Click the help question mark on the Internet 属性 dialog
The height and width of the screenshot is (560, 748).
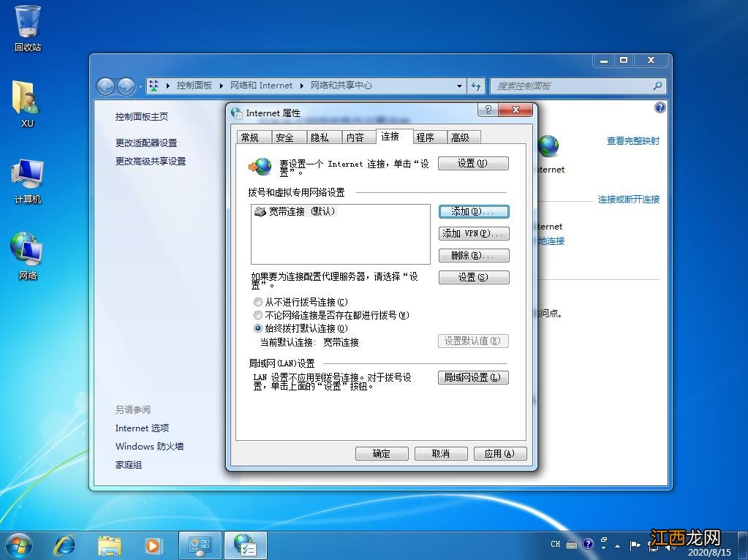(487, 110)
